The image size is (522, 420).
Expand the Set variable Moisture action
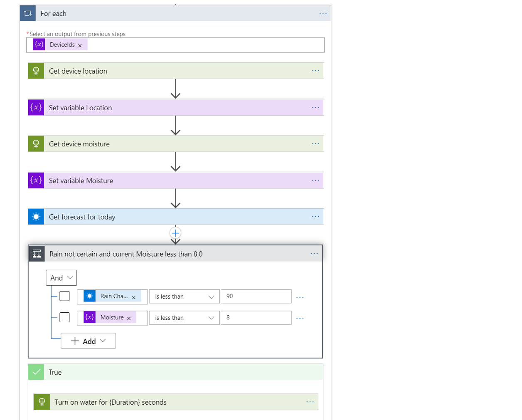(176, 180)
